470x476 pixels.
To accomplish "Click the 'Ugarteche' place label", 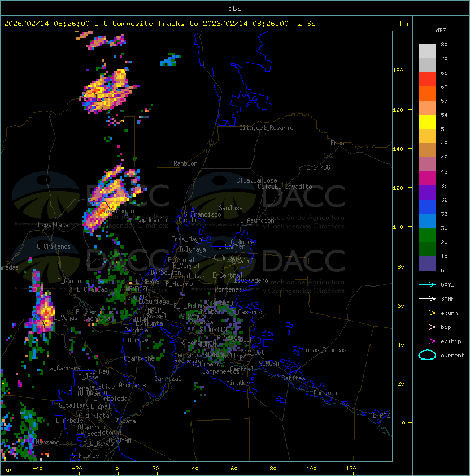I will click(x=140, y=358).
